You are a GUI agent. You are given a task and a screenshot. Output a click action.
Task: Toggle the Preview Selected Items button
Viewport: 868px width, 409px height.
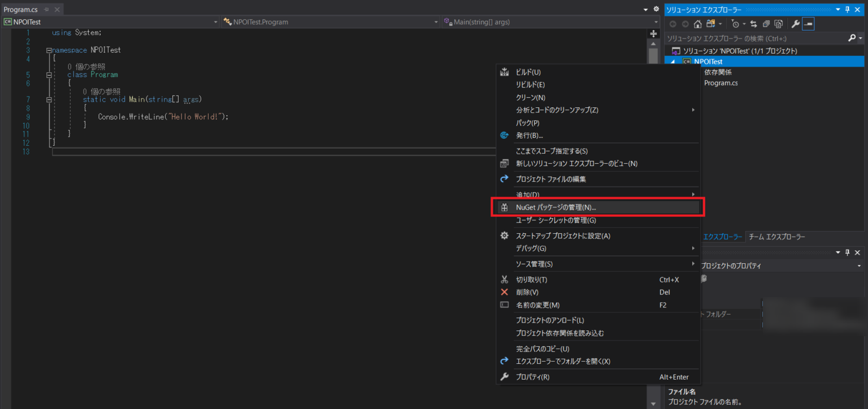[x=808, y=24]
